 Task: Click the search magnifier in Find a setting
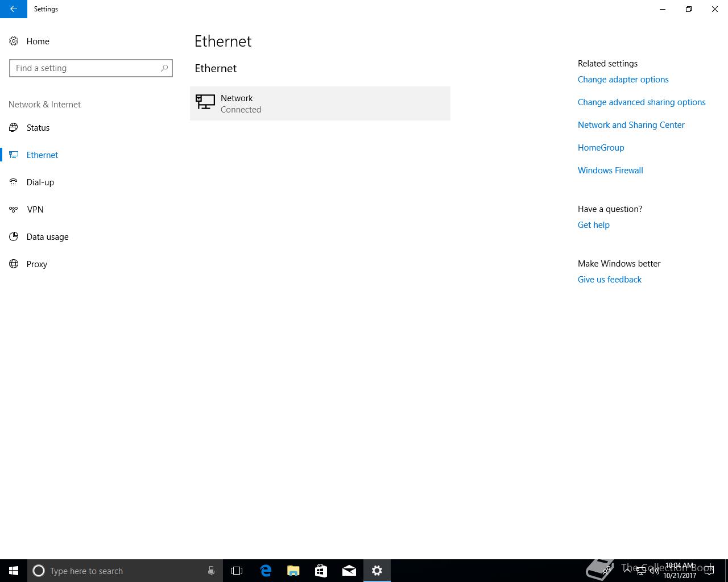(164, 68)
